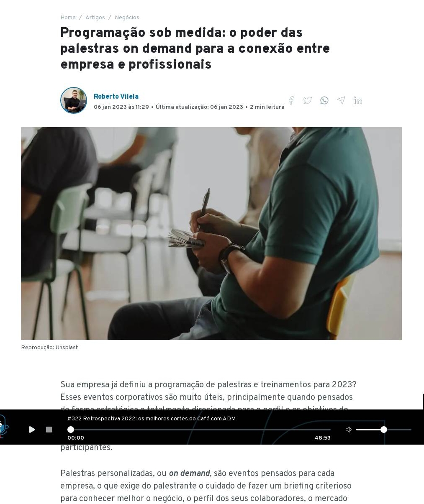The width and height of the screenshot is (424, 504).
Task: Click the podcast microphone logo
Action: pyautogui.click(x=4, y=427)
